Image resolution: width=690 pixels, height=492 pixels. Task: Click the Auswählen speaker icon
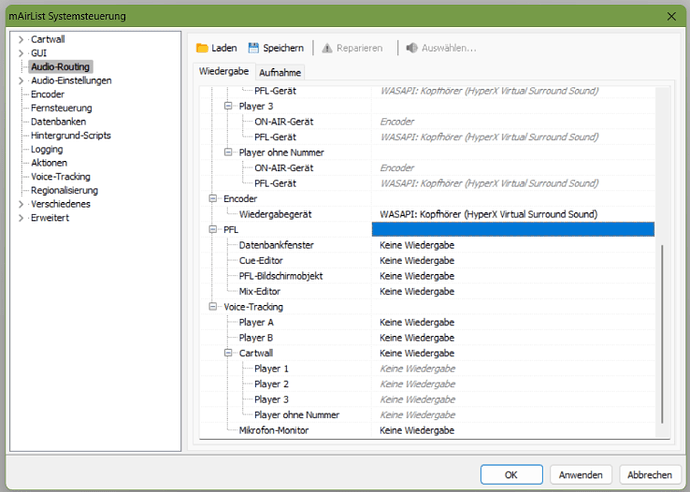click(412, 48)
